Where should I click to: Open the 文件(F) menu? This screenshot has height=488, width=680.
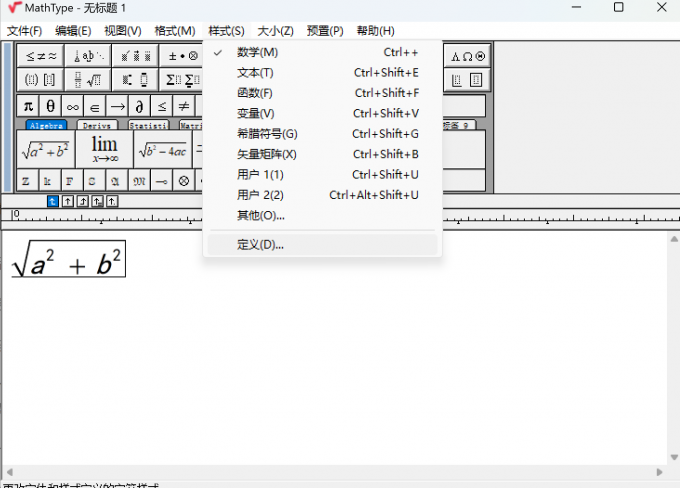tap(24, 31)
